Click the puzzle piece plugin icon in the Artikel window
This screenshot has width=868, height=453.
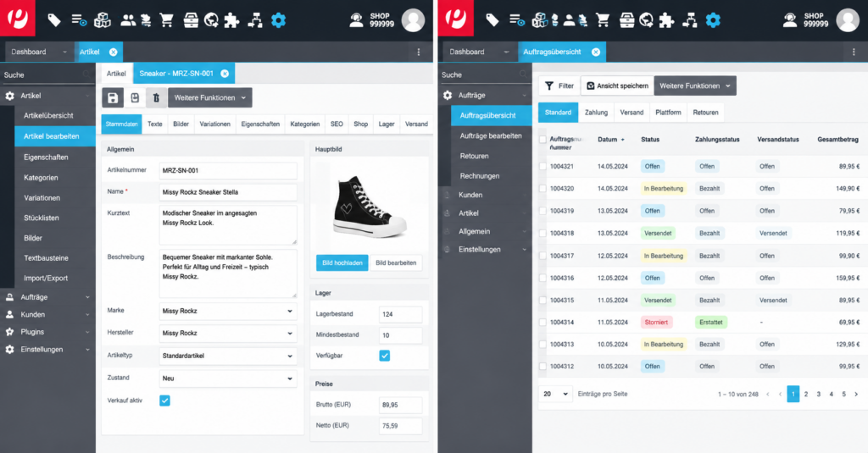click(x=231, y=20)
